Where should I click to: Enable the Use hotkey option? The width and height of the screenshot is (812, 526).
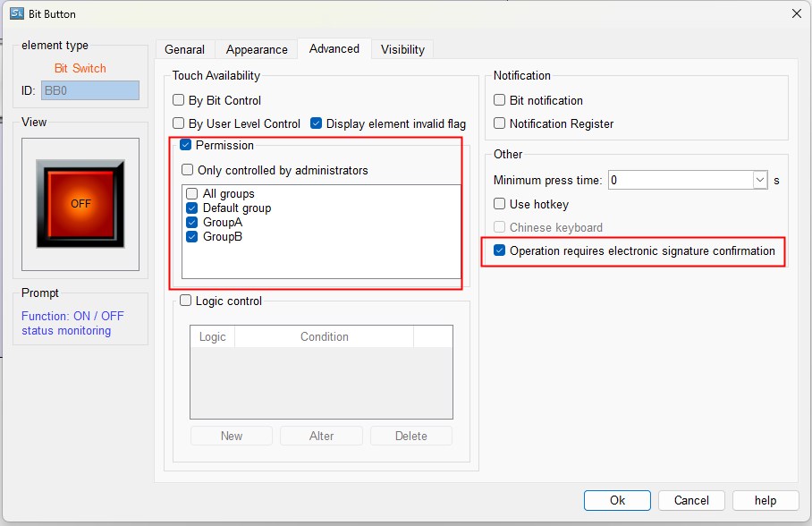point(500,205)
